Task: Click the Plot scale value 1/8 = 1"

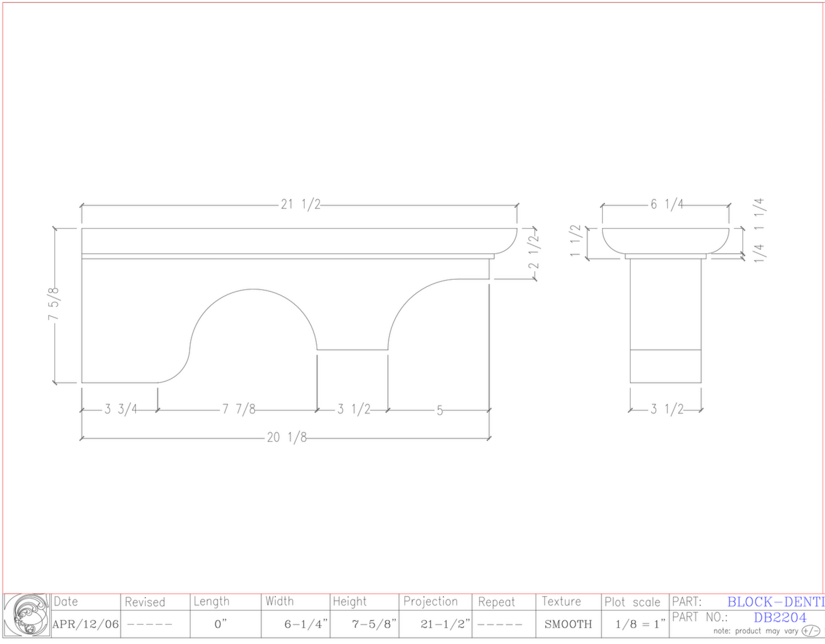Action: tap(640, 624)
